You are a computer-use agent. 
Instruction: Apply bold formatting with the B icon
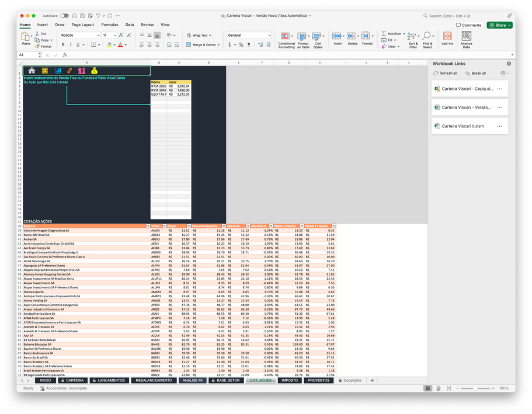click(63, 45)
